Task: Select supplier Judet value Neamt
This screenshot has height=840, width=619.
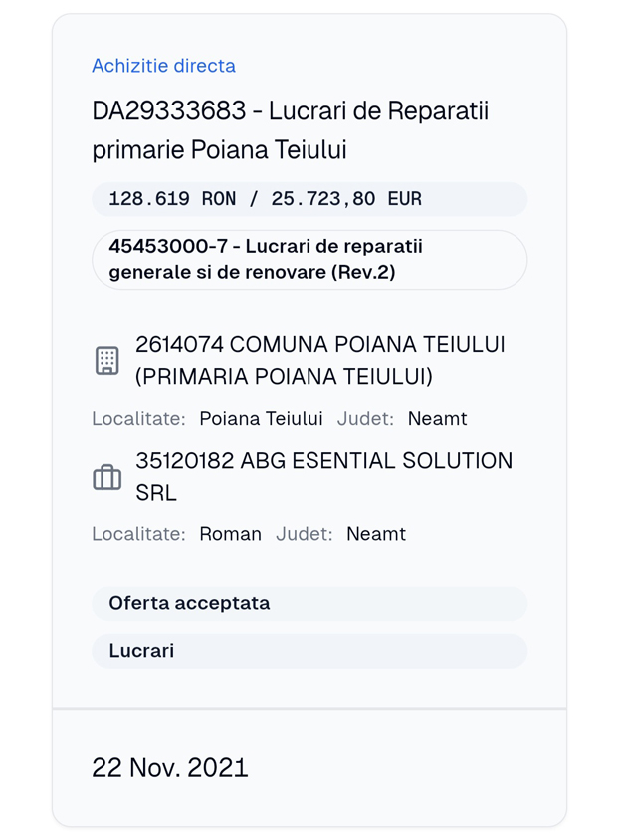Action: tap(377, 534)
